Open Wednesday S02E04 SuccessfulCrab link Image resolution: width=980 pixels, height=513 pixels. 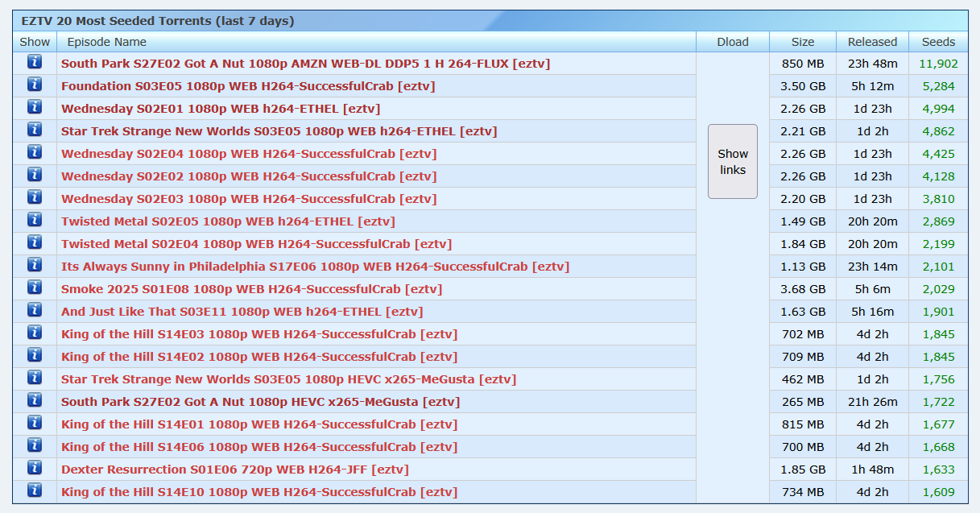click(x=249, y=154)
